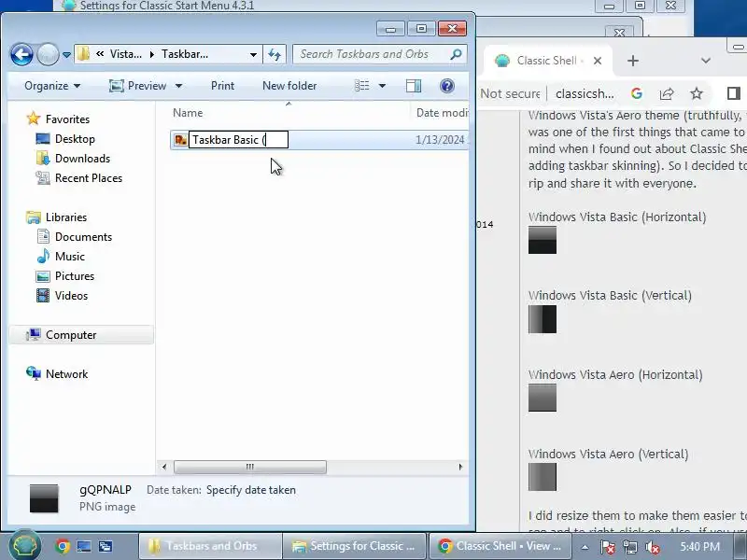Click the Chrome tab search chevron

pos(706,61)
